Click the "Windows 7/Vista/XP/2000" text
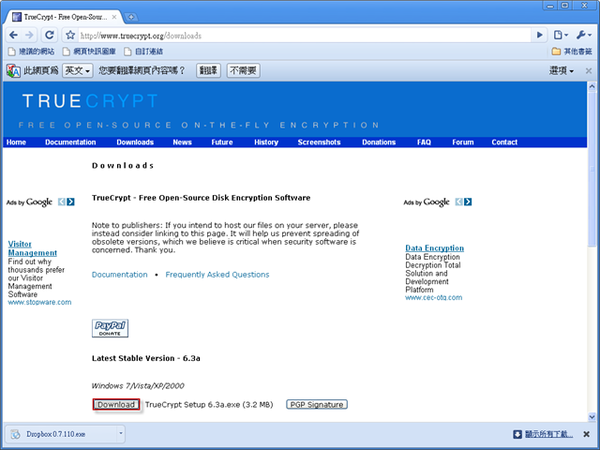This screenshot has height=450, width=600. (x=138, y=386)
